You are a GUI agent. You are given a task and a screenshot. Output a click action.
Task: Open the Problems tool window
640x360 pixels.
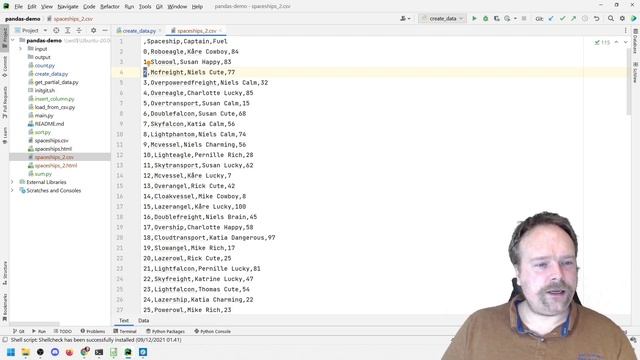[x=93, y=331]
